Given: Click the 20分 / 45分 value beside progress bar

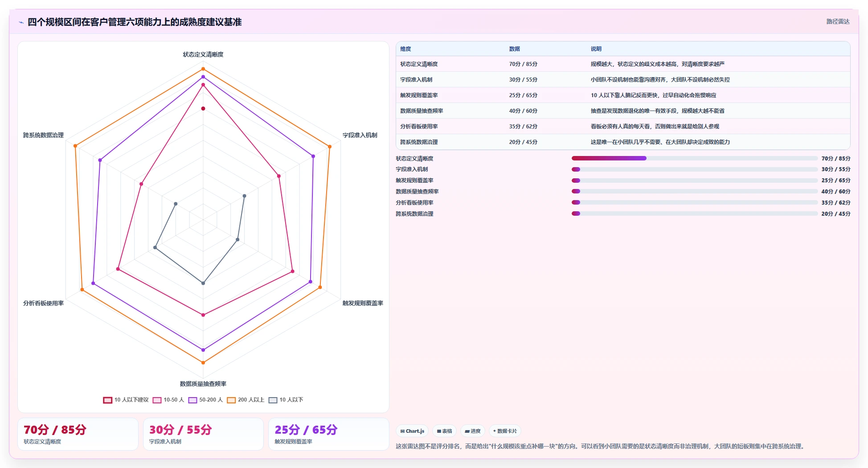Looking at the screenshot, I should (836, 214).
